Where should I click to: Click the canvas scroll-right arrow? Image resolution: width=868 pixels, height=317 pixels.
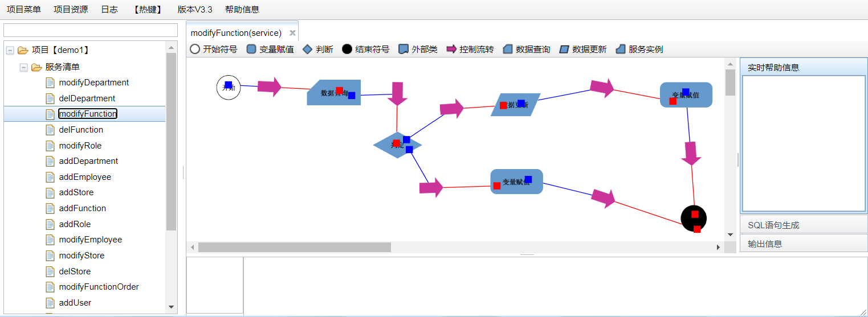pyautogui.click(x=718, y=247)
